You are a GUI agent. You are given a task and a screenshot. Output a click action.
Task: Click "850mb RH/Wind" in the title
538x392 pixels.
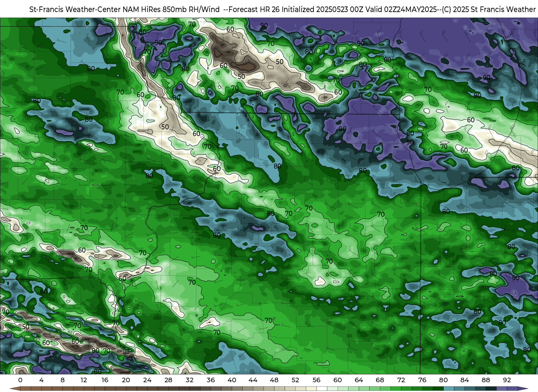coord(191,10)
